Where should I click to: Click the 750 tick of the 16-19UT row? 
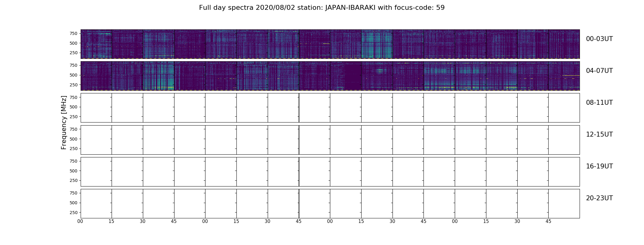tap(74, 161)
